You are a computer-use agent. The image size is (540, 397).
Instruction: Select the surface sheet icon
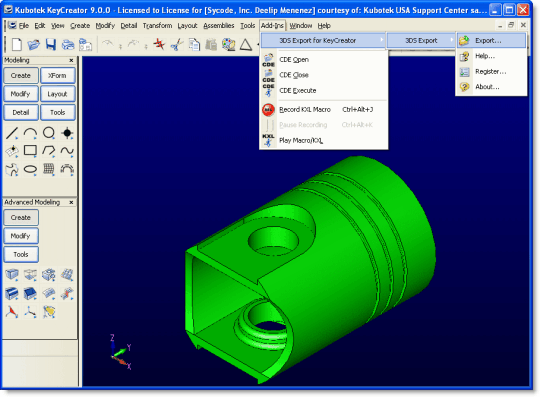49,293
